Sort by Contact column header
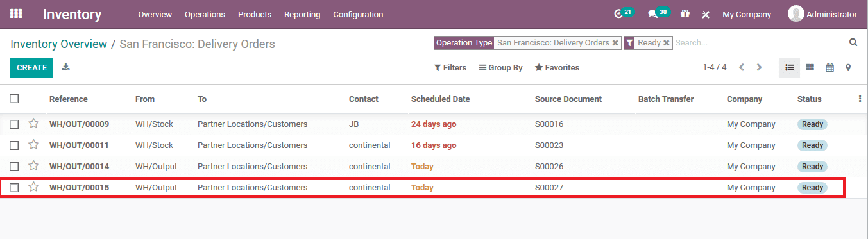Screen dimensions: 868x239 [x=364, y=99]
